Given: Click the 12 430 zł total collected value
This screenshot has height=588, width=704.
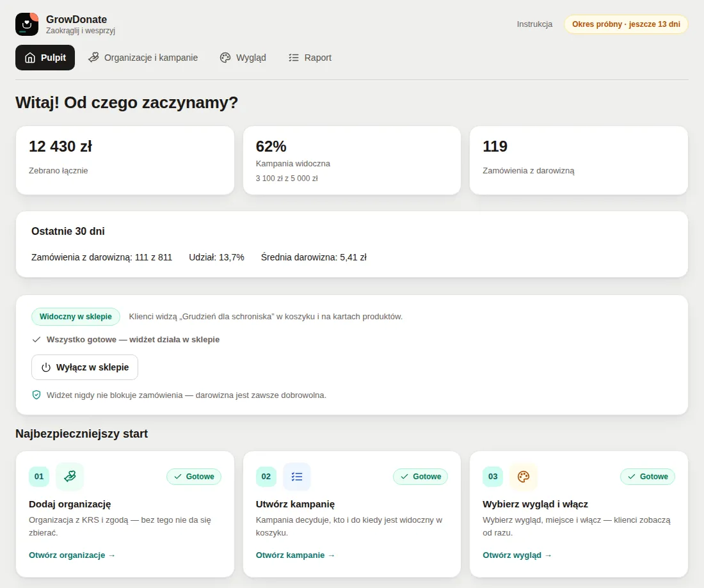Looking at the screenshot, I should (61, 147).
